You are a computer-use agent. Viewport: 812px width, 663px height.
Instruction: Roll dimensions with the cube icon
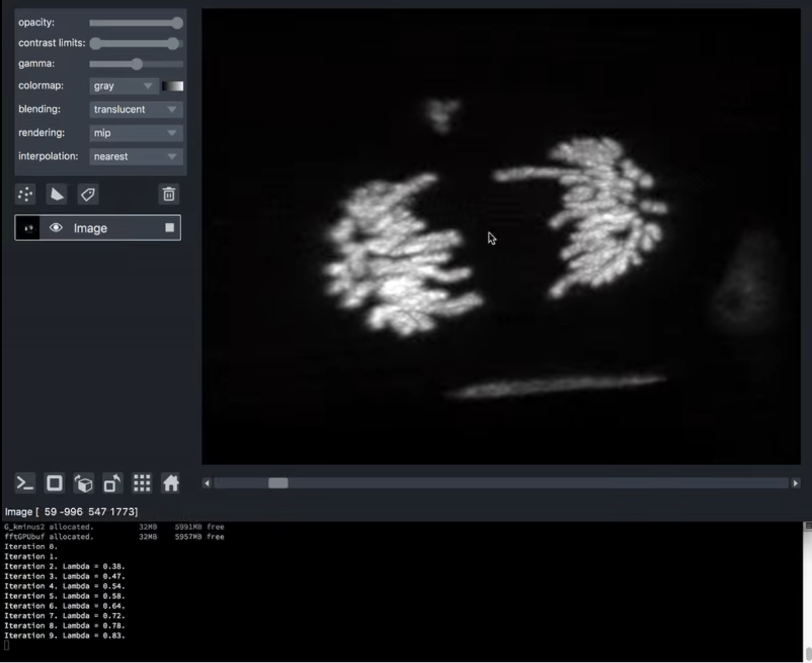tap(84, 484)
